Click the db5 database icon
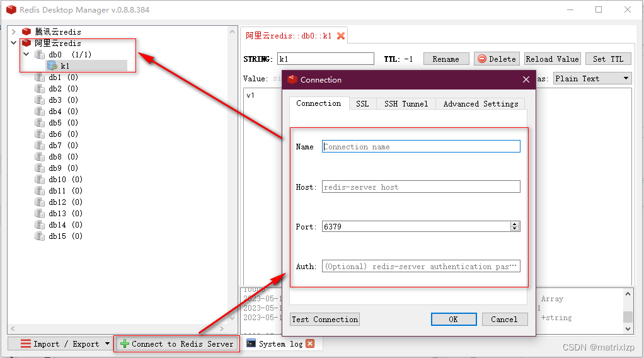The image size is (644, 358). [40, 123]
